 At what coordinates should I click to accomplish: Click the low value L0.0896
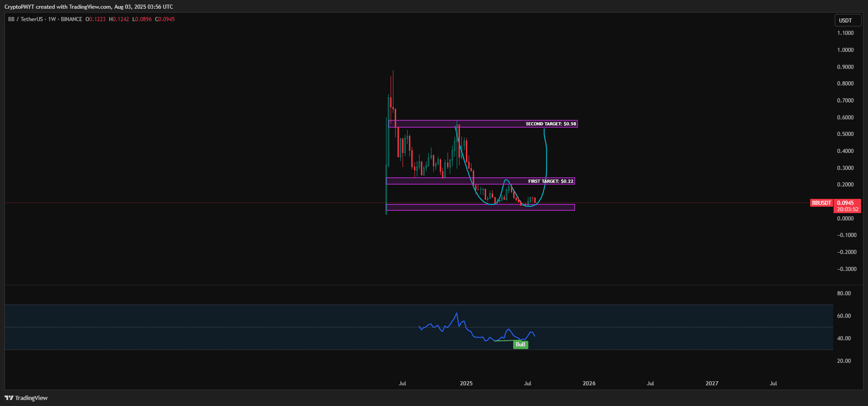coord(142,19)
